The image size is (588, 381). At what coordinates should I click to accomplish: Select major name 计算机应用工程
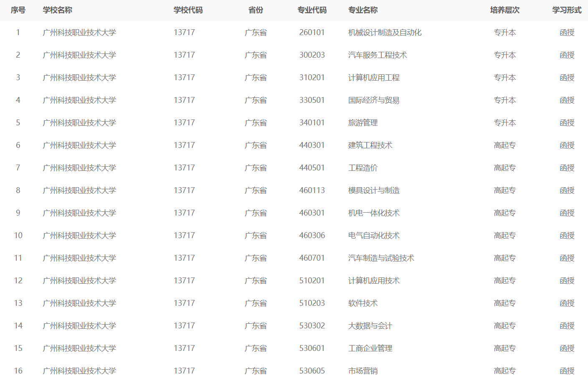point(374,78)
